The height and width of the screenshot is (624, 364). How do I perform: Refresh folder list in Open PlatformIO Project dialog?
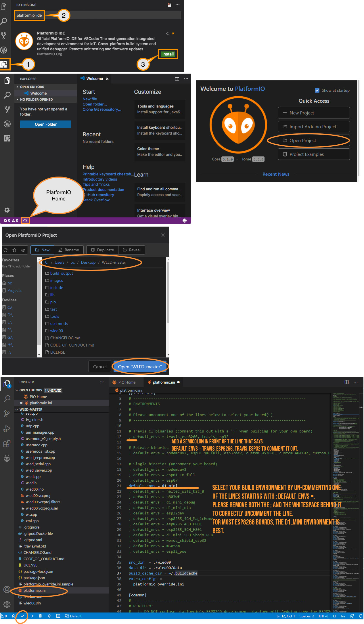(x=5, y=250)
